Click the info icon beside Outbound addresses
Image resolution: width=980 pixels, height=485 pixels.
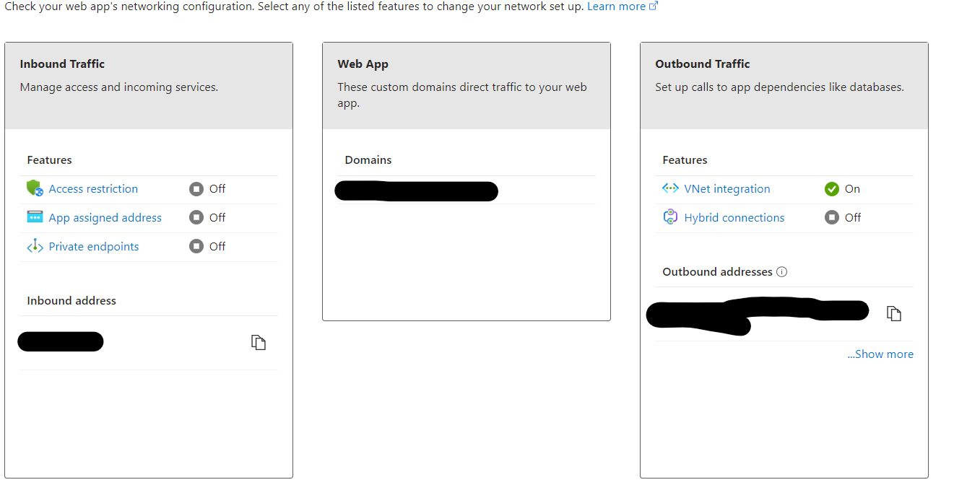(x=781, y=272)
